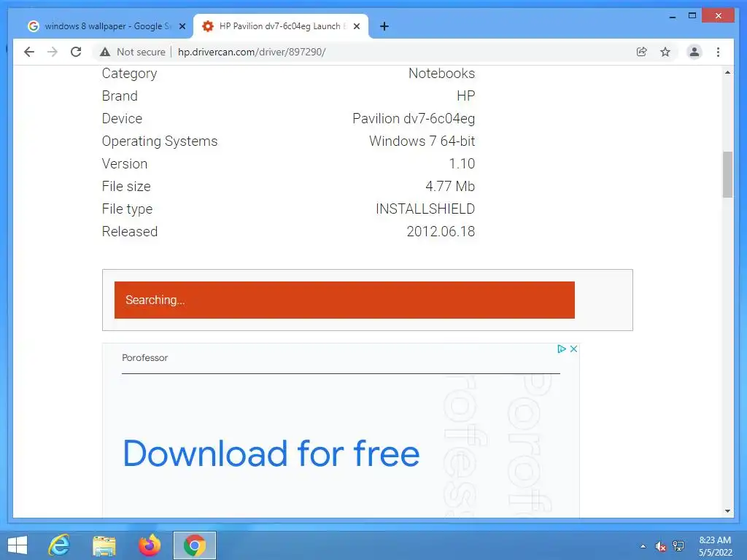Screen dimensions: 747x560
Task: Click the page scrollbar up arrow
Action: 727,72
